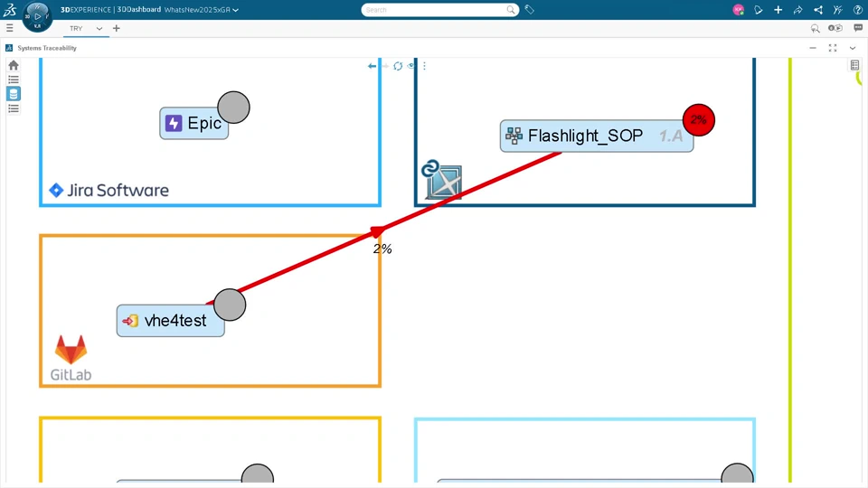Toggle the eye visibility icon
This screenshot has width=868, height=488.
(x=410, y=66)
